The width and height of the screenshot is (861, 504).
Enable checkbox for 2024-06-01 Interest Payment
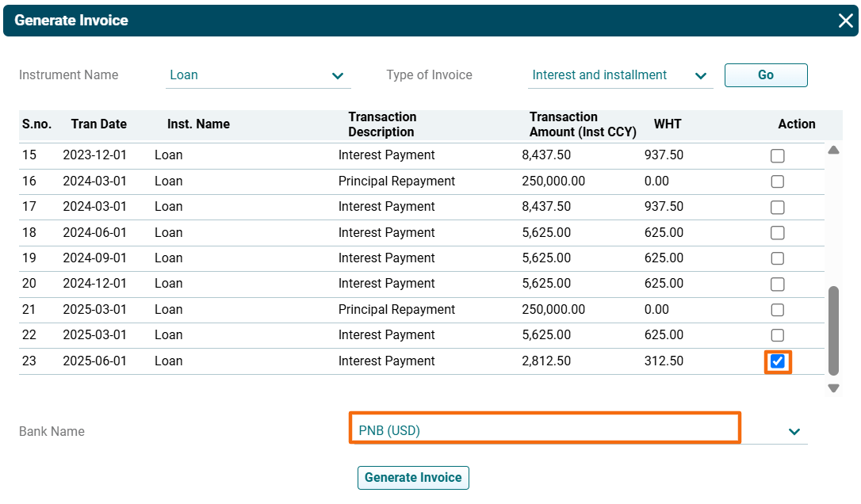point(778,233)
